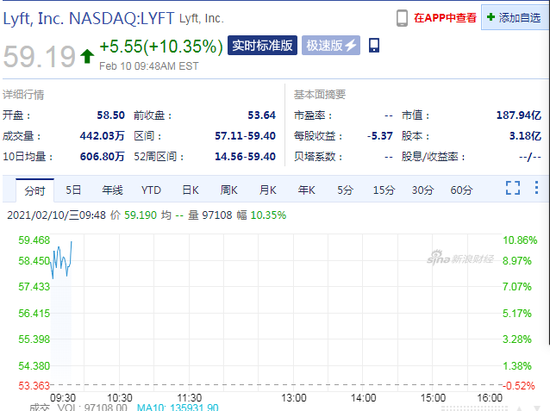Click the change value +5.55(+10.35%)

click(161, 46)
